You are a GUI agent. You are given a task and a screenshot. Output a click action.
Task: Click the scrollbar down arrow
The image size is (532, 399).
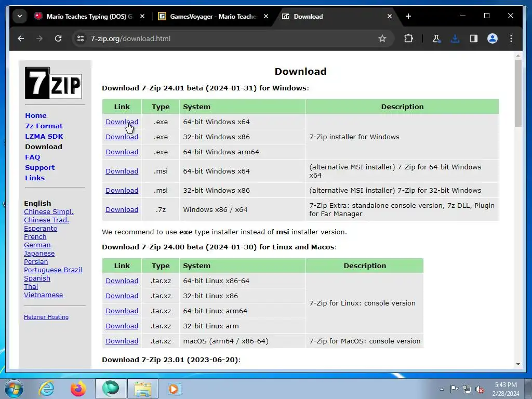pos(518,364)
